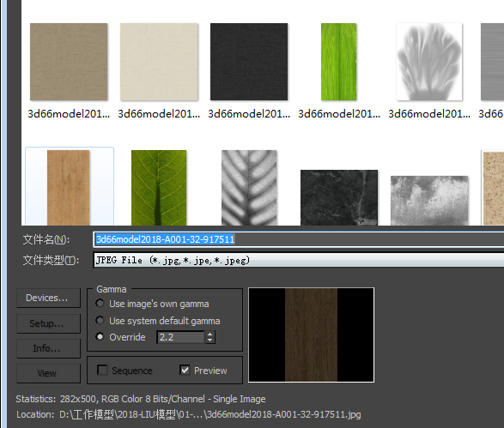The width and height of the screenshot is (504, 428).
Task: Click the file name input field
Action: coord(298,239)
